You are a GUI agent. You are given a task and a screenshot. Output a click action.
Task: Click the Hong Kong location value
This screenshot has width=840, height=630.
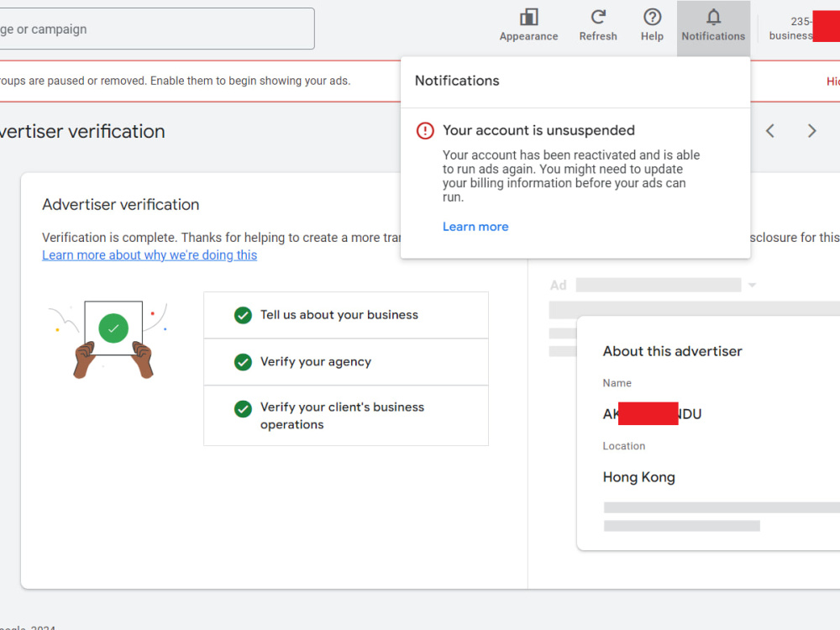point(638,477)
